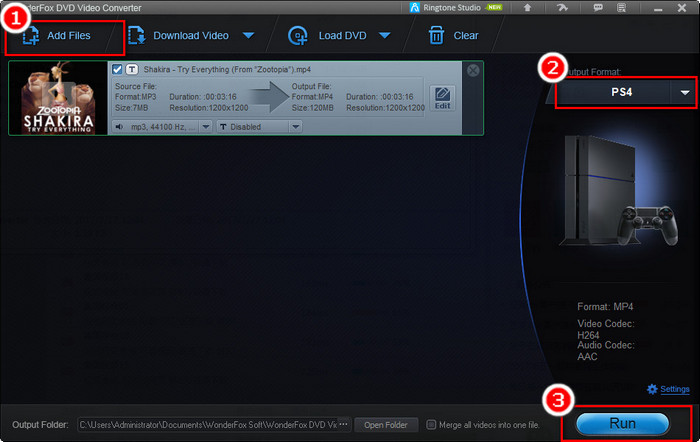Image resolution: width=700 pixels, height=442 pixels.
Task: Click the Zootopia Shakira video thumbnail
Action: 58,98
